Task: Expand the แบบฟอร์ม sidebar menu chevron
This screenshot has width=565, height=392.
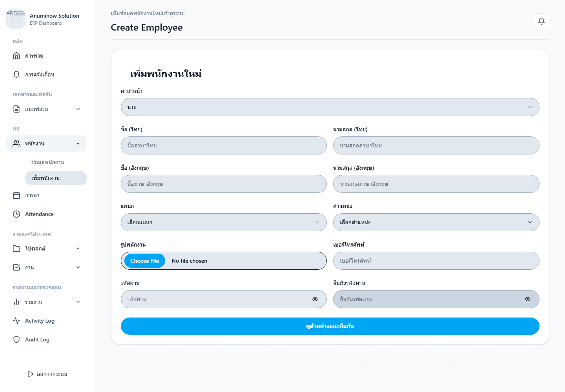Action: tap(78, 109)
